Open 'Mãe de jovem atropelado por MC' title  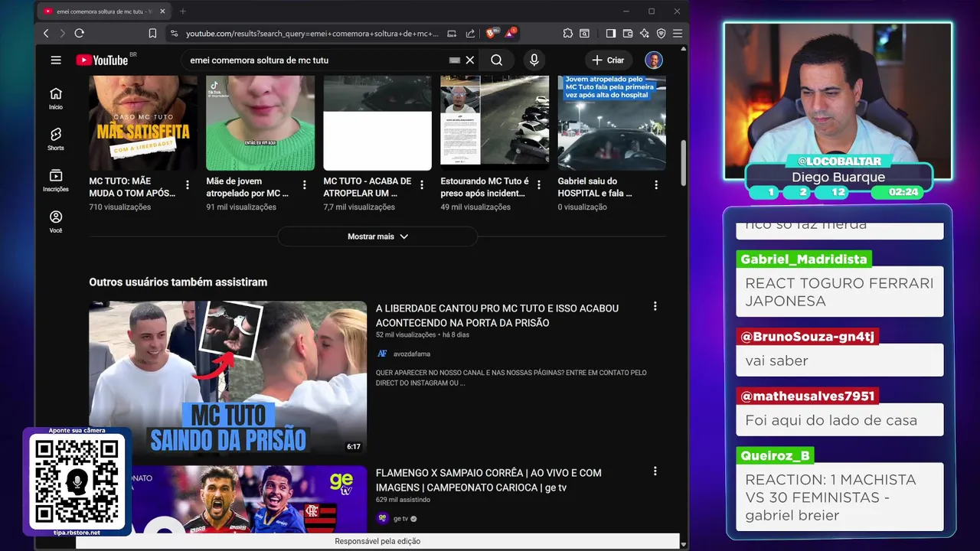pyautogui.click(x=247, y=187)
